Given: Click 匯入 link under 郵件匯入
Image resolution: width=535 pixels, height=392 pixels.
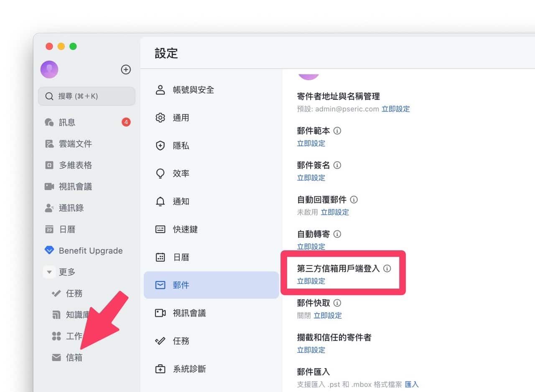Looking at the screenshot, I should click(412, 384).
